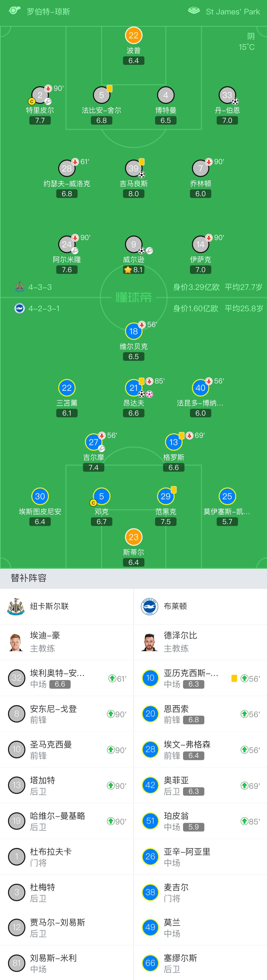
Task: Open Newcastle goalkeeper number 22 波普
Action: pos(134,35)
